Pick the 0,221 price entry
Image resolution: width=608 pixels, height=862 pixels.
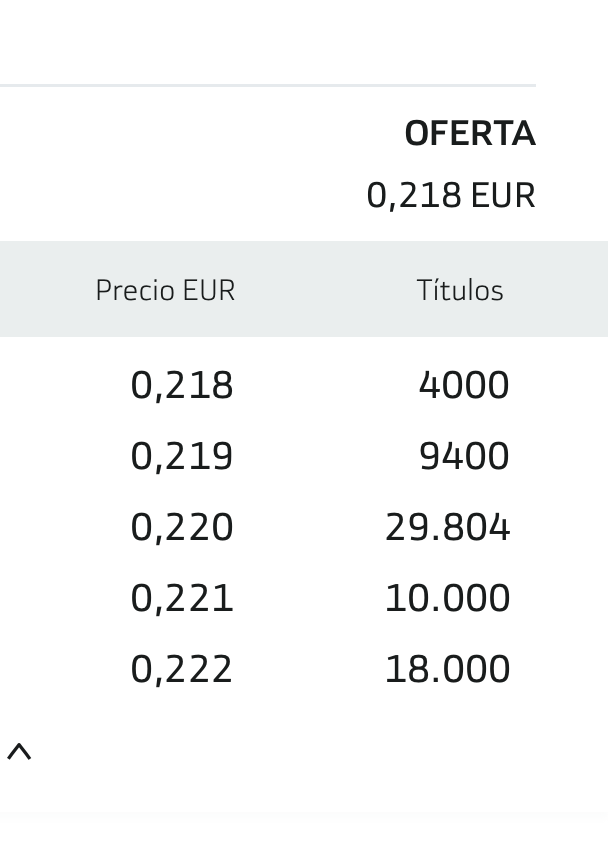(x=182, y=598)
